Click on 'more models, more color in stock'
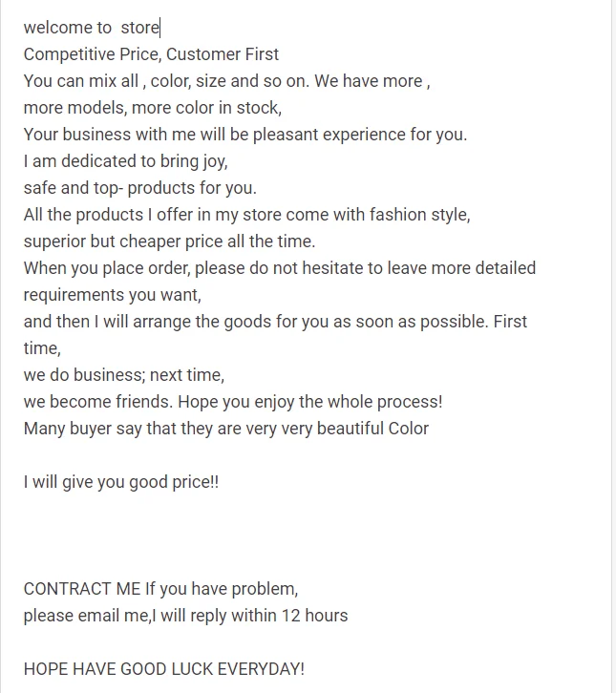The image size is (616, 693). [x=153, y=108]
